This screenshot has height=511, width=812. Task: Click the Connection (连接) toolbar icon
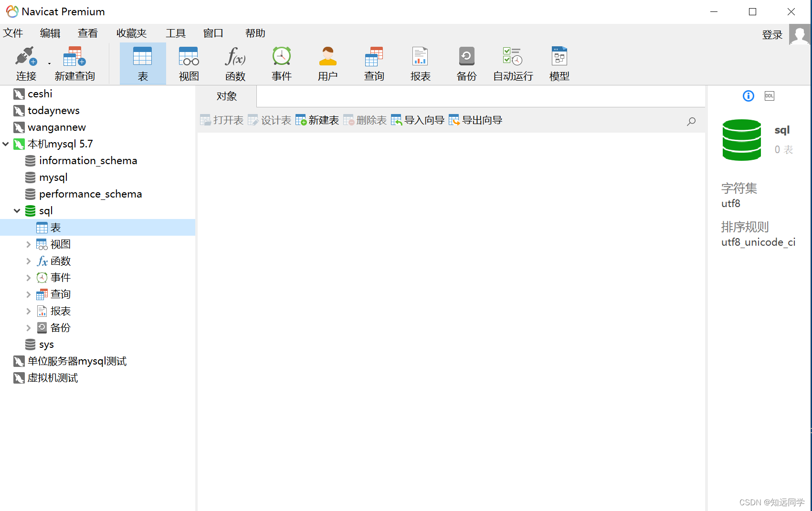click(x=26, y=64)
